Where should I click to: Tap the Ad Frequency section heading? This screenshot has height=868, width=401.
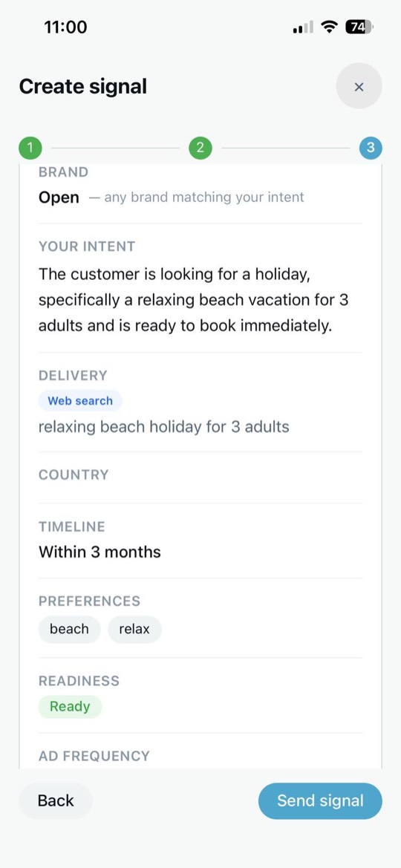tap(94, 756)
